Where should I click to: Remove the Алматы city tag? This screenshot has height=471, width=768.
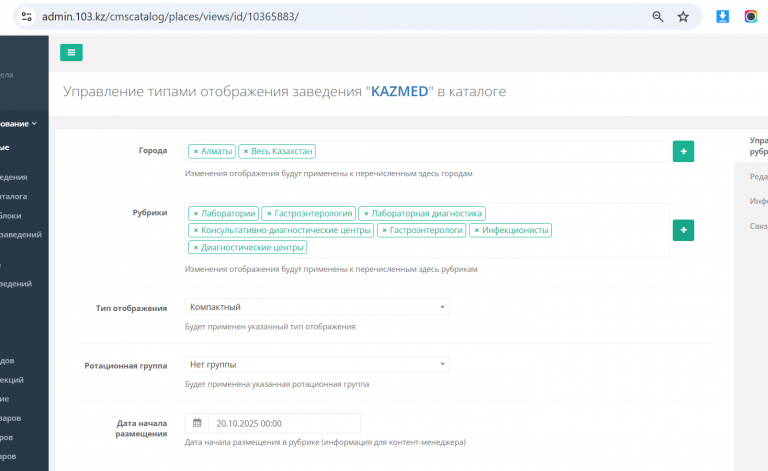(196, 151)
